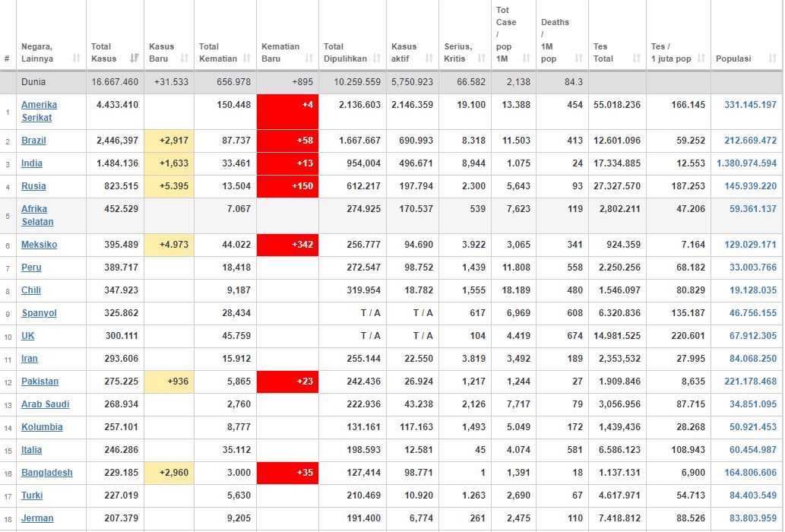Click world new deaths value +895
Viewport: 785px width, 532px height.
[x=302, y=82]
